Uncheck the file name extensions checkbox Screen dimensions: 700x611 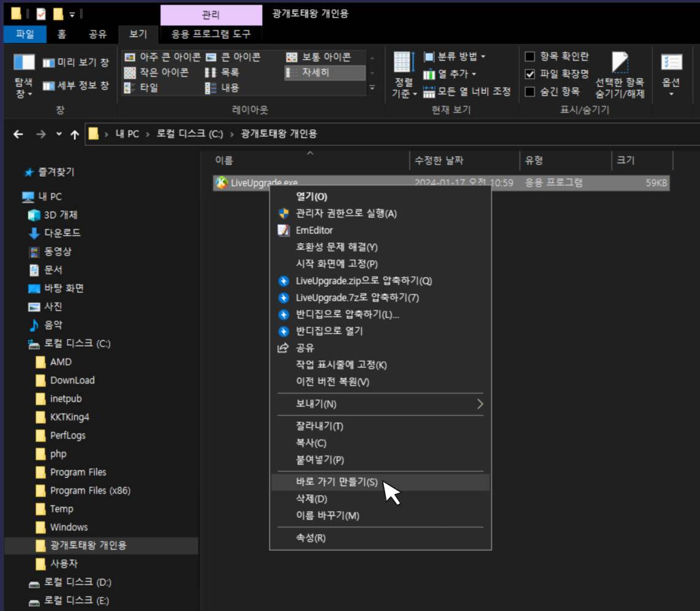530,74
